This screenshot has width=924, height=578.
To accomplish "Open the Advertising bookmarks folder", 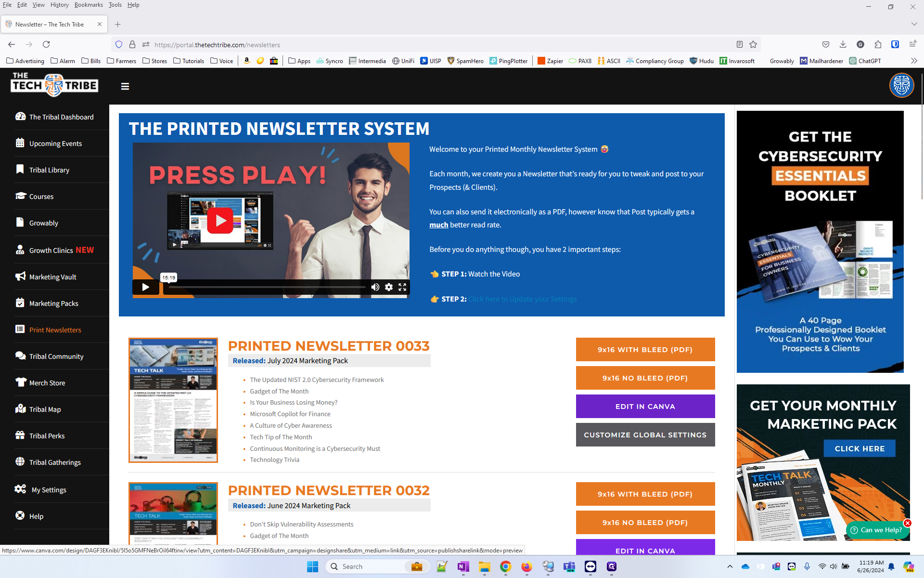I will (x=25, y=61).
